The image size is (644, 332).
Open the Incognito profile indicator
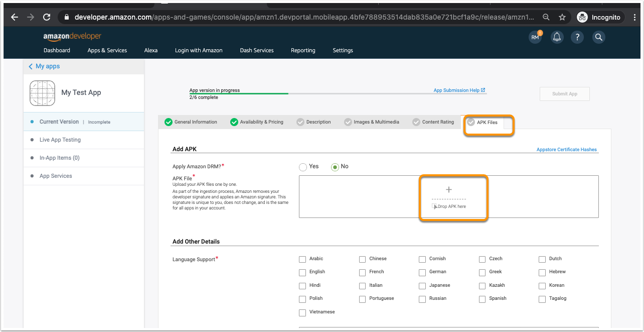click(x=599, y=17)
